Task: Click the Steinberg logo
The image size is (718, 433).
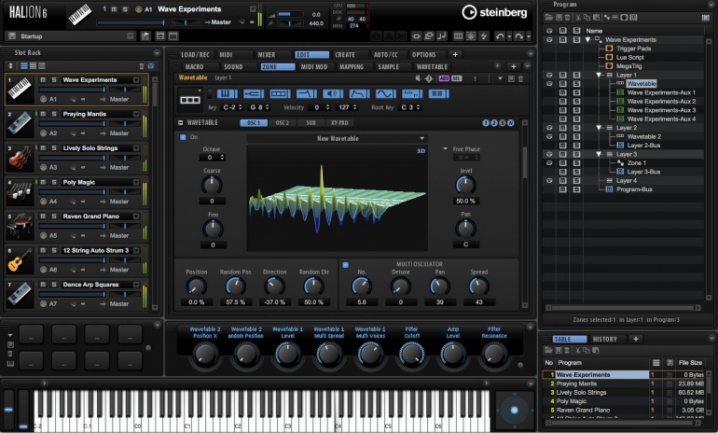Action: pyautogui.click(x=495, y=12)
